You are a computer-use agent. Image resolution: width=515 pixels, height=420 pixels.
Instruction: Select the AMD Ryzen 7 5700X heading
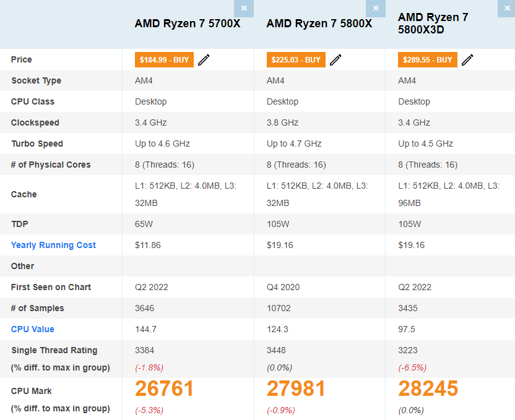click(x=188, y=24)
